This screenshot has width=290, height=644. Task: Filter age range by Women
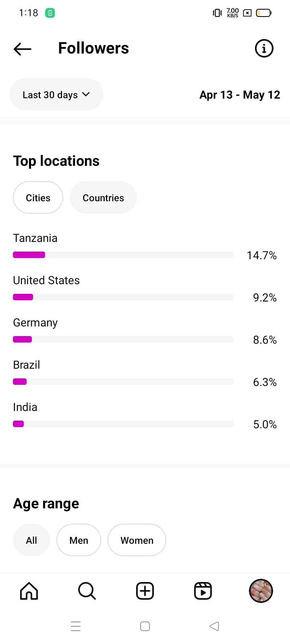pyautogui.click(x=137, y=540)
